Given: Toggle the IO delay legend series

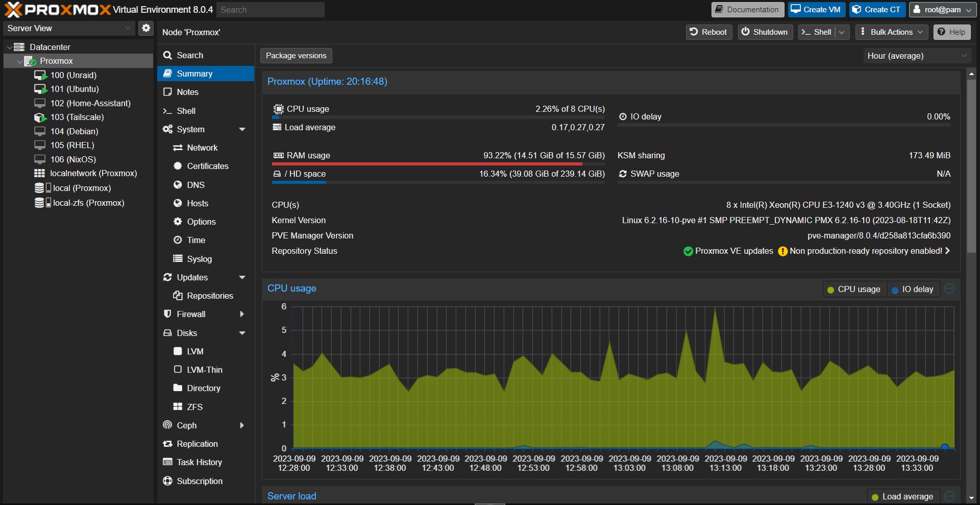Looking at the screenshot, I should pyautogui.click(x=912, y=289).
